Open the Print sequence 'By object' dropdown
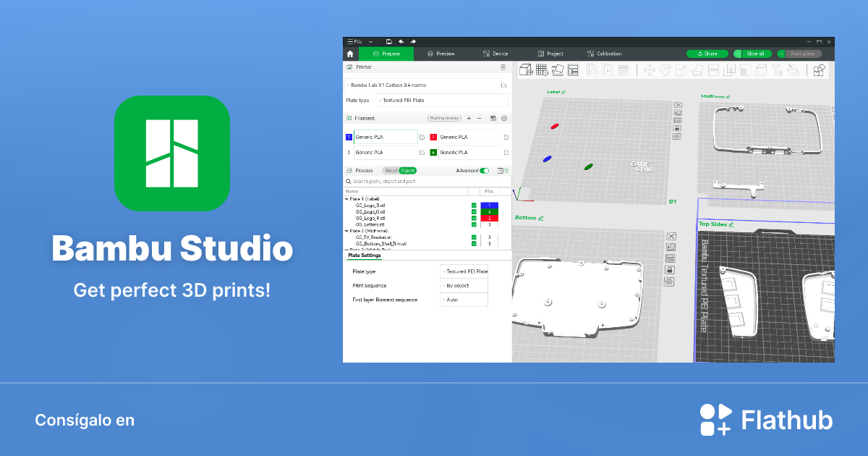 click(464, 285)
